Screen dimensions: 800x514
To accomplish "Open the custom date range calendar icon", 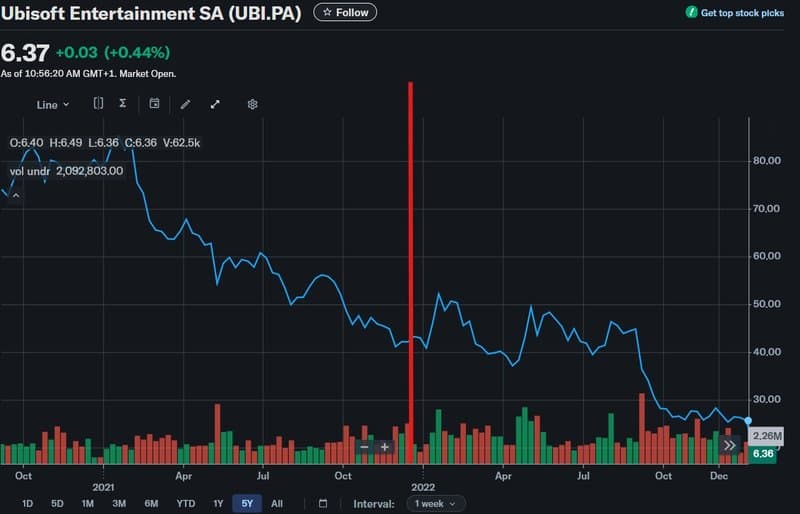I will [323, 503].
